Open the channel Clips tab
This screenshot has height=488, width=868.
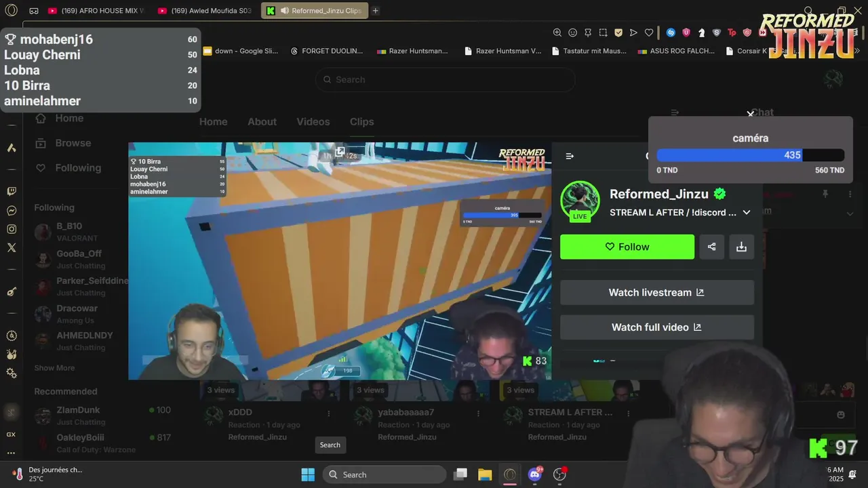click(361, 122)
